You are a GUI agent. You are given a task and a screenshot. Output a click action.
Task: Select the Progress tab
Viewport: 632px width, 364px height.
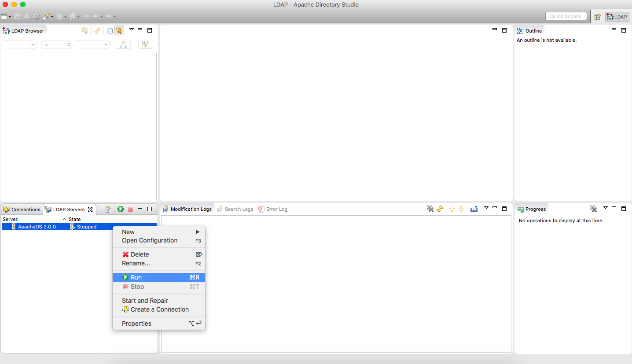[x=532, y=209]
